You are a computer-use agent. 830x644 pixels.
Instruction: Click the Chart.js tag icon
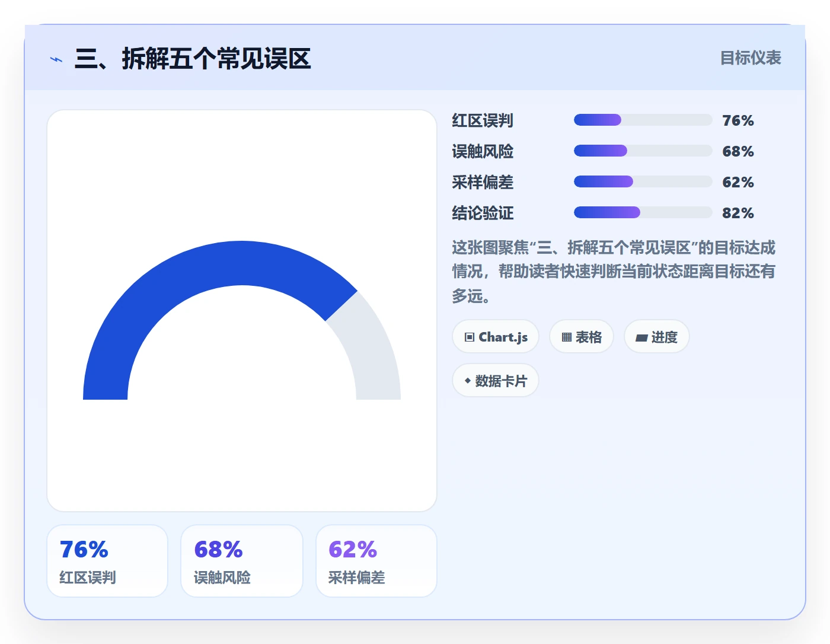coord(470,337)
